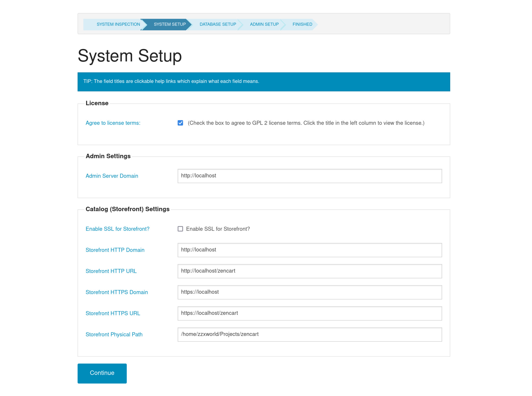Open the DATABASE SETUP step
This screenshot has height=396, width=532.
pyautogui.click(x=218, y=24)
